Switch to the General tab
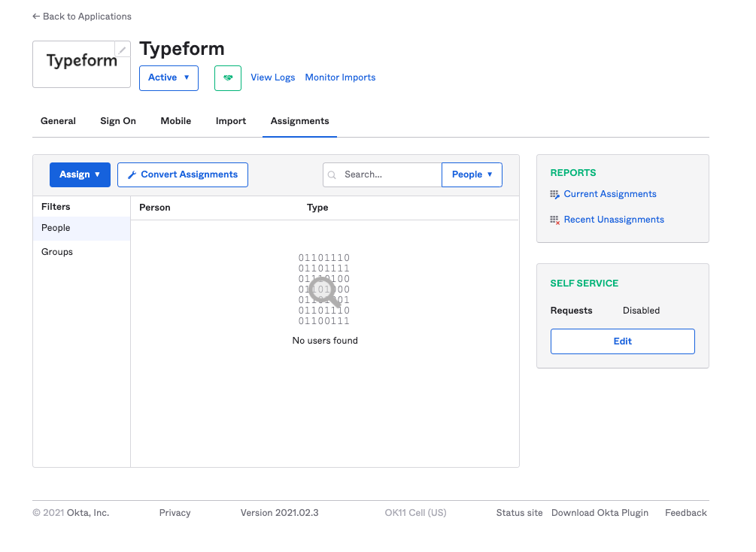This screenshot has width=756, height=552. (58, 121)
